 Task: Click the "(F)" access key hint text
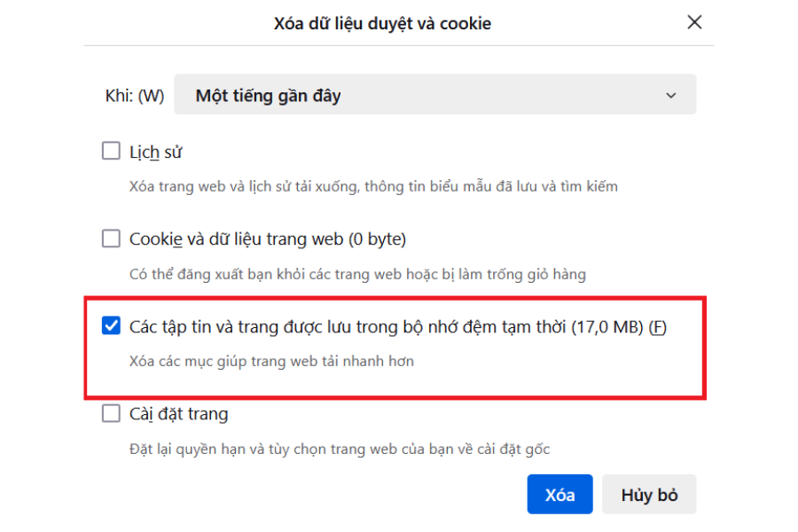coord(660,326)
